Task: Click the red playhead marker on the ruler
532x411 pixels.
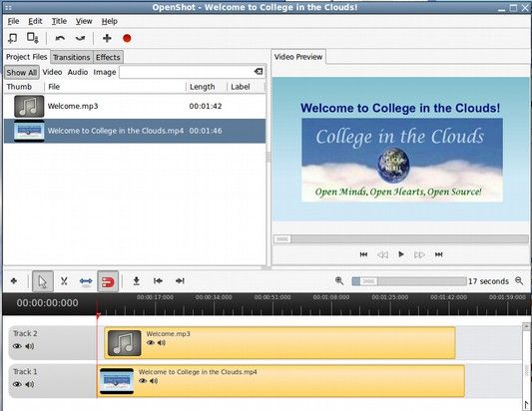Action: [x=98, y=315]
